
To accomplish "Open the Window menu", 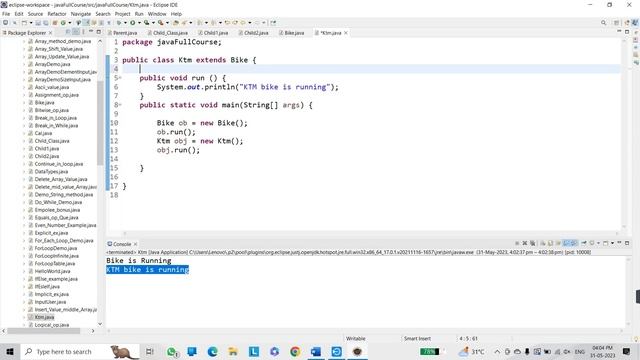I will point(157,14).
